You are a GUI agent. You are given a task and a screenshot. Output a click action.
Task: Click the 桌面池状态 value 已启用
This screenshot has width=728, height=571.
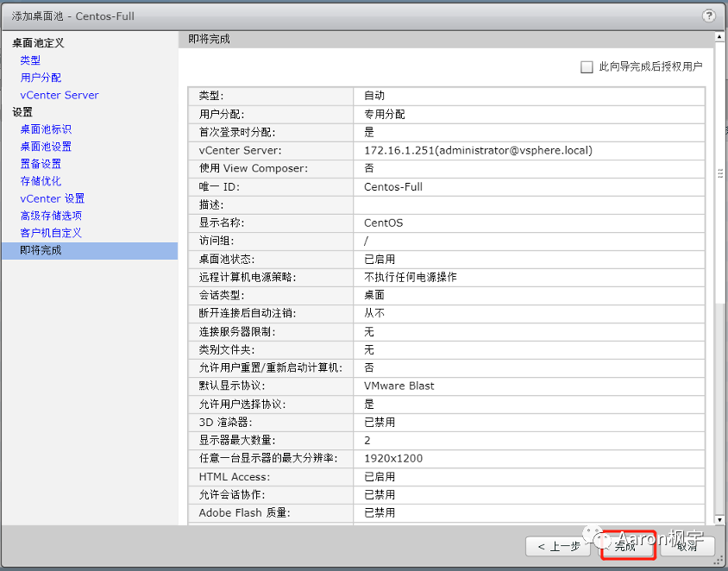(380, 260)
